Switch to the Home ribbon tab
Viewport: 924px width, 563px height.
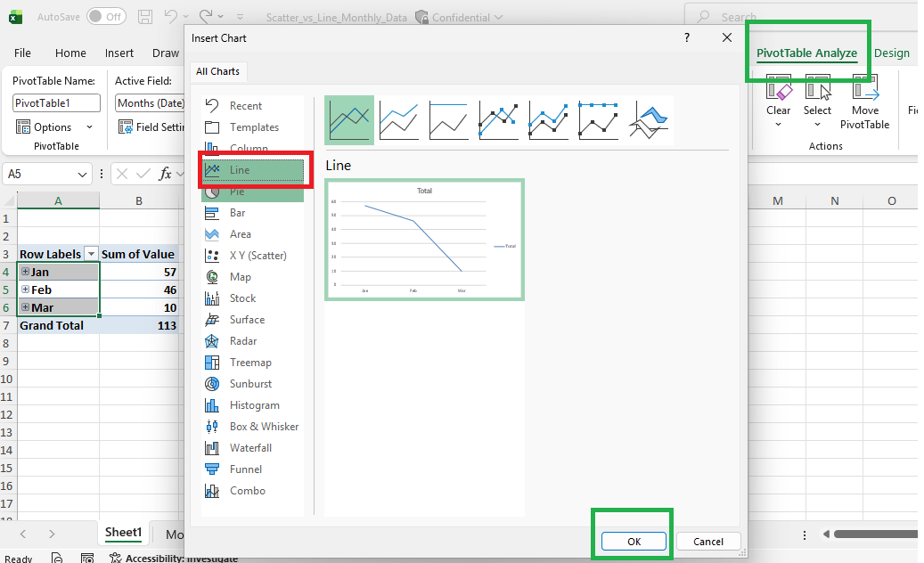(x=70, y=53)
